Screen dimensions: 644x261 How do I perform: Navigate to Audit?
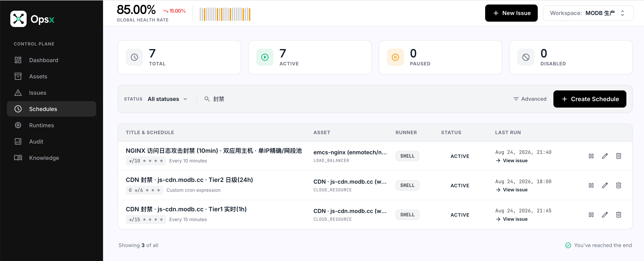pyautogui.click(x=52, y=141)
